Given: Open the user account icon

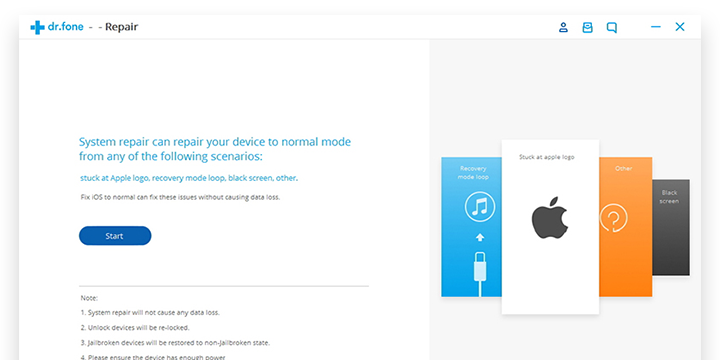Looking at the screenshot, I should pyautogui.click(x=563, y=27).
